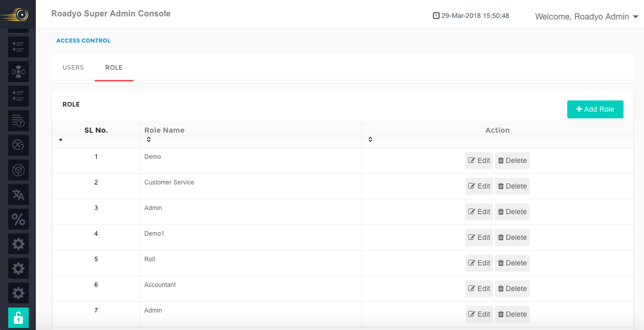This screenshot has height=330, width=644.
Task: Open the steering wheel sidebar icon
Action: pos(18,170)
